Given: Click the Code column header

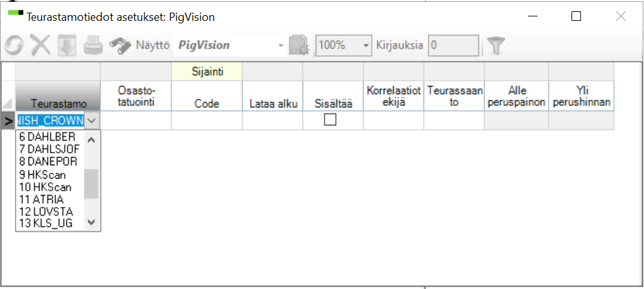Looking at the screenshot, I should (x=207, y=96).
